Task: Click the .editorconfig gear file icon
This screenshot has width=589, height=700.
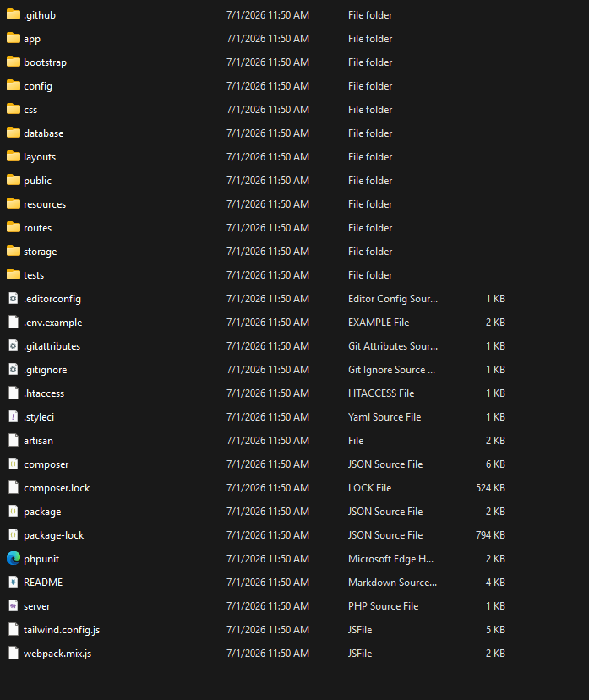Action: 14,298
